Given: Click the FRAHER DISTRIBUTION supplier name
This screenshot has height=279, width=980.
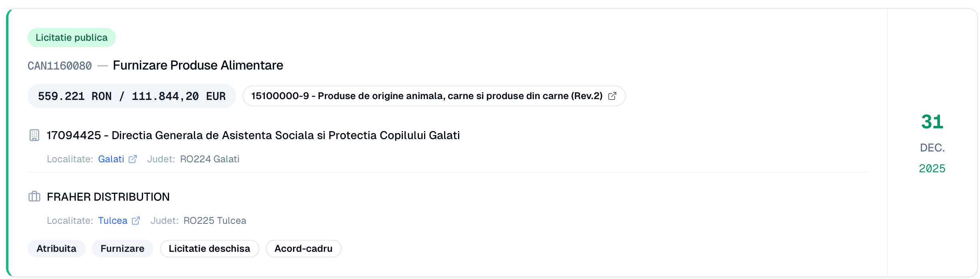Looking at the screenshot, I should pos(108,197).
